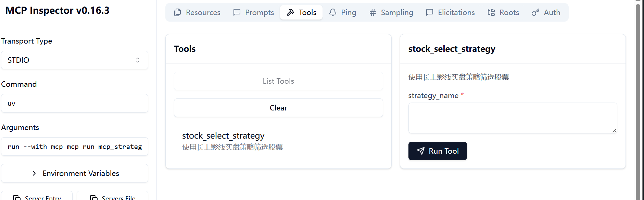
Task: Expand the Environment Variables section
Action: 75,173
